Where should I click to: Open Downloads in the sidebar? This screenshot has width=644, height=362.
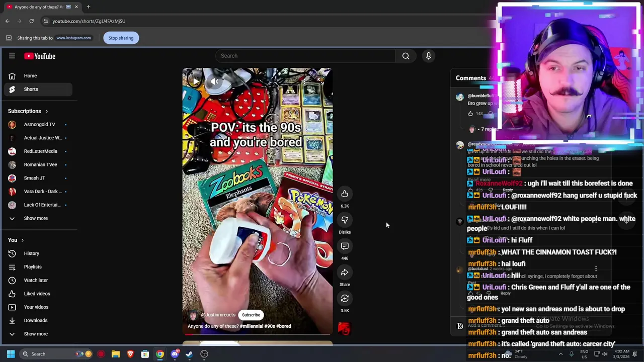tap(38, 320)
